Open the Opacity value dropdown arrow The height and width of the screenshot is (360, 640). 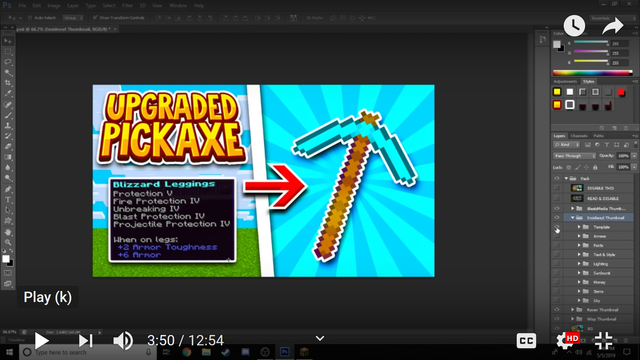pyautogui.click(x=634, y=156)
